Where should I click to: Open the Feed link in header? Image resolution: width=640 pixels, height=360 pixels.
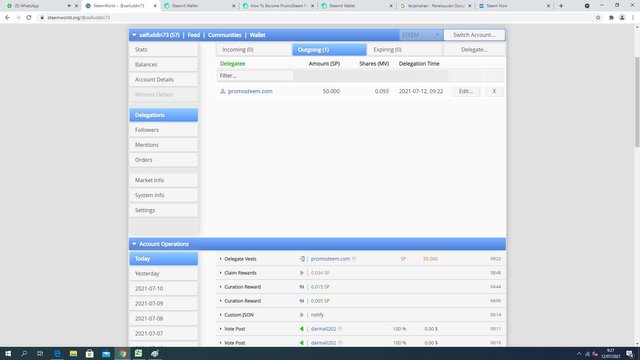(193, 35)
